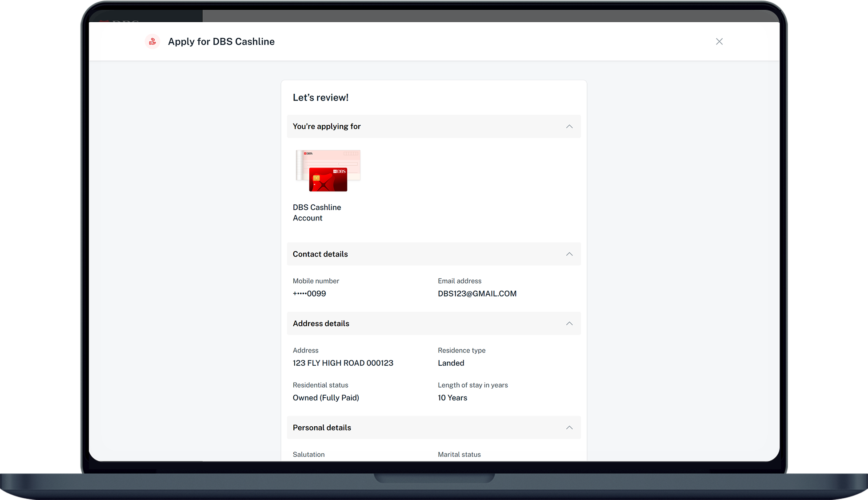This screenshot has height=500, width=868.
Task: Click the Contact details header title
Action: [x=320, y=254]
